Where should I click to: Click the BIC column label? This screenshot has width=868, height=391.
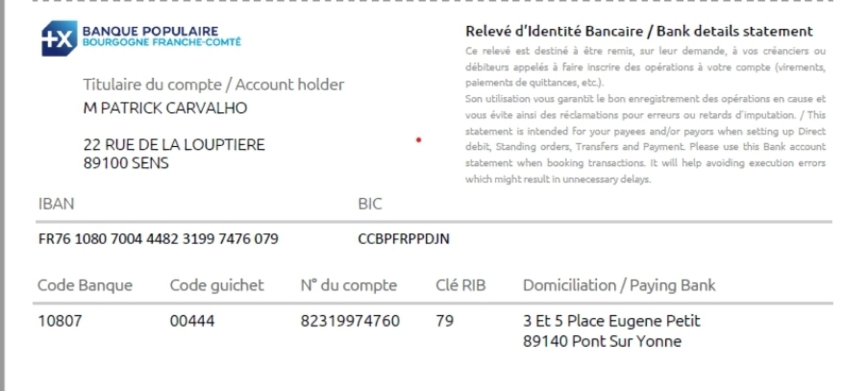tap(370, 204)
